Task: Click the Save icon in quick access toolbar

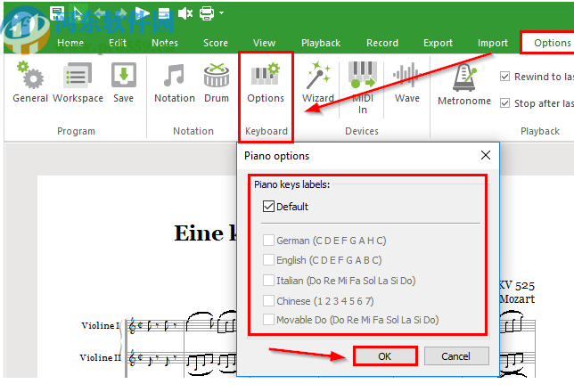Action: 57,13
